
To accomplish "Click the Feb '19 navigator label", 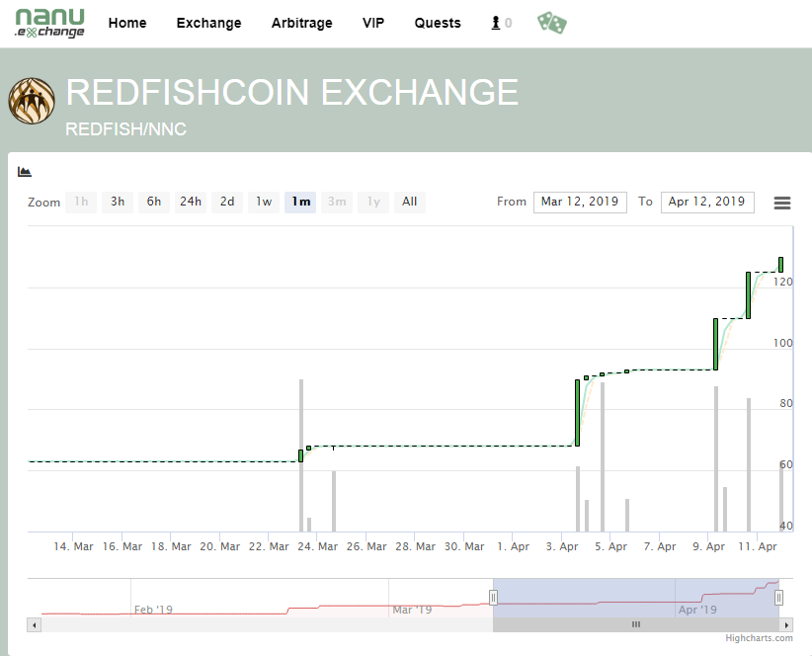I will [x=153, y=610].
